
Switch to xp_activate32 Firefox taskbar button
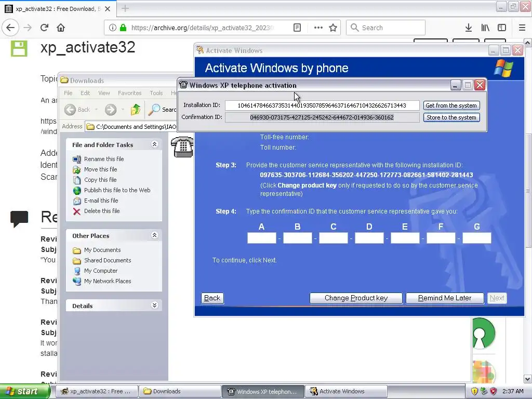pos(97,391)
